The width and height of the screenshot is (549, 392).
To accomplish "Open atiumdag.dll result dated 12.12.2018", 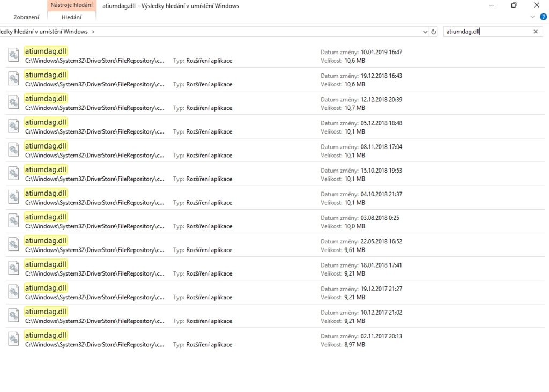I will 46,99.
